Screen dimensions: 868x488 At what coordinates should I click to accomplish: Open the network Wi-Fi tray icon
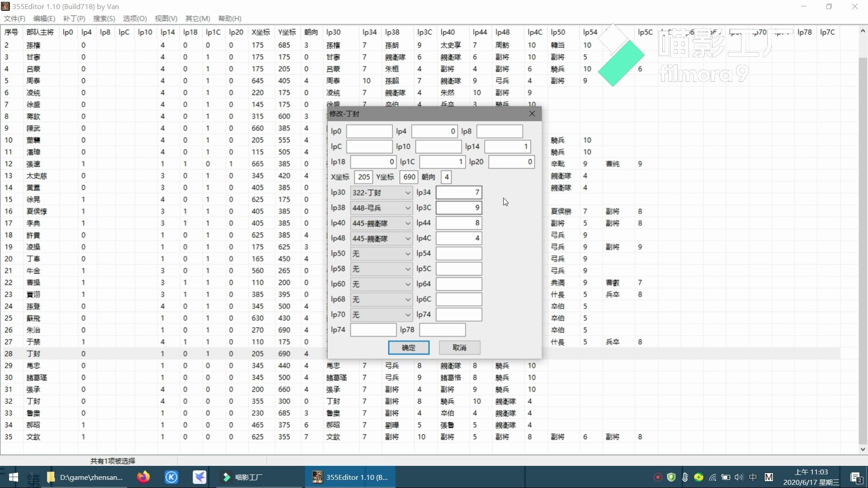[x=712, y=477]
